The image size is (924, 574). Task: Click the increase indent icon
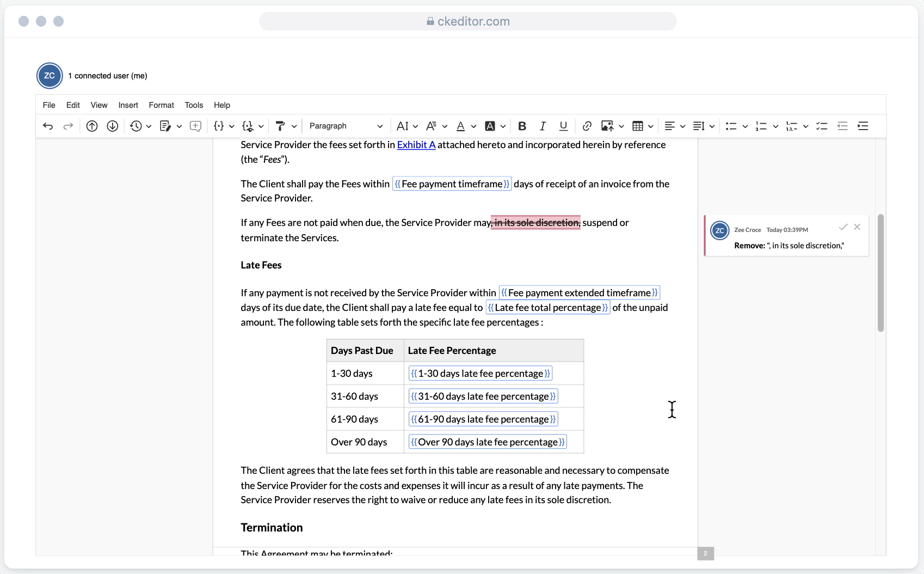pos(863,126)
